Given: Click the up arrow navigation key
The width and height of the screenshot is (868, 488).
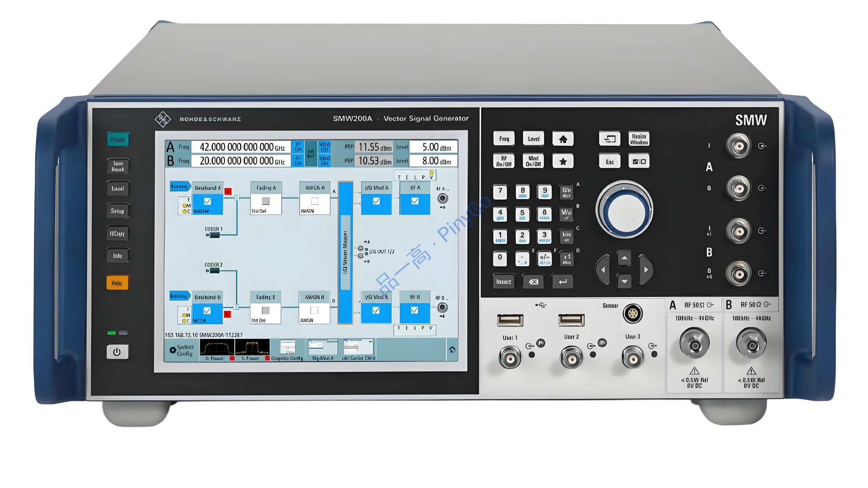Looking at the screenshot, I should pos(624,258).
